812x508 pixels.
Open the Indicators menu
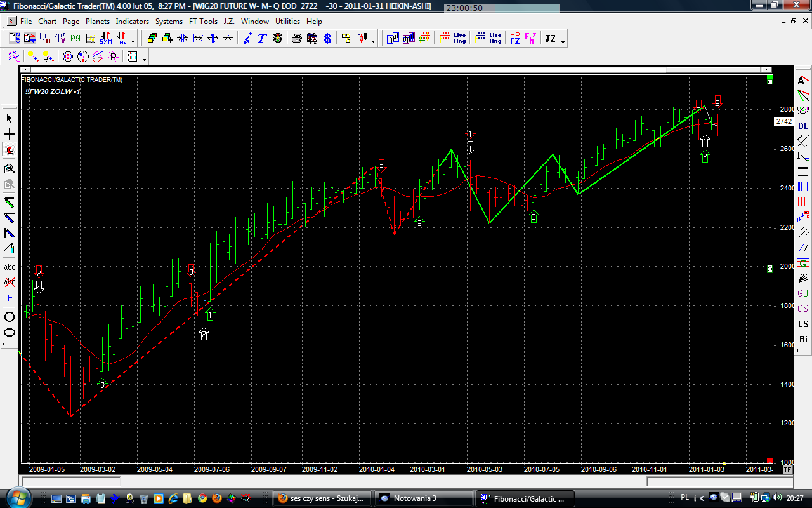(132, 22)
